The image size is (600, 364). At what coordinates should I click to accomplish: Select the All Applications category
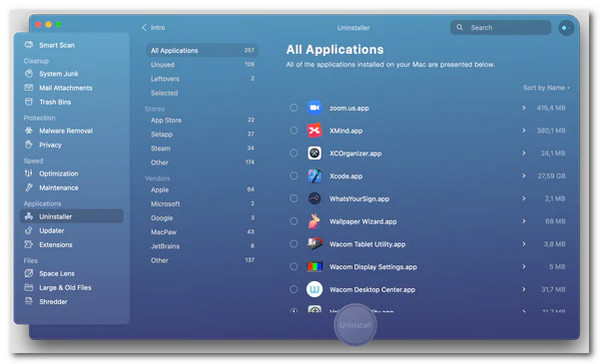202,50
